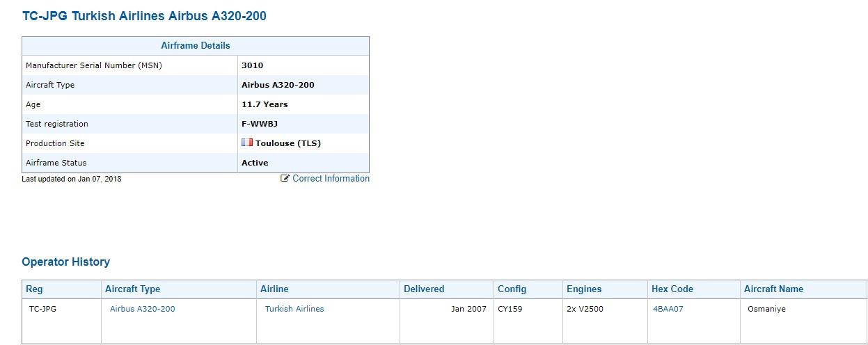Screen dimensions: 868x345
Task: Click the Airline column header
Action: pos(328,289)
